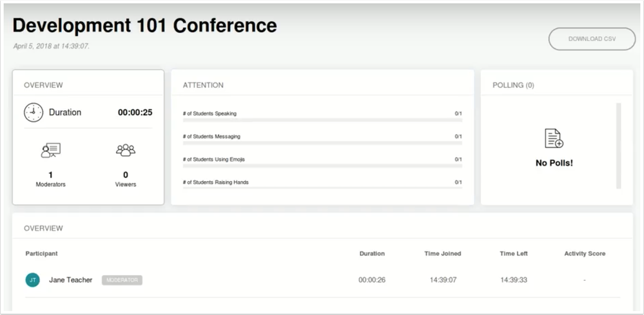The width and height of the screenshot is (644, 315).
Task: Click the Duration column header in table
Action: pyautogui.click(x=372, y=253)
